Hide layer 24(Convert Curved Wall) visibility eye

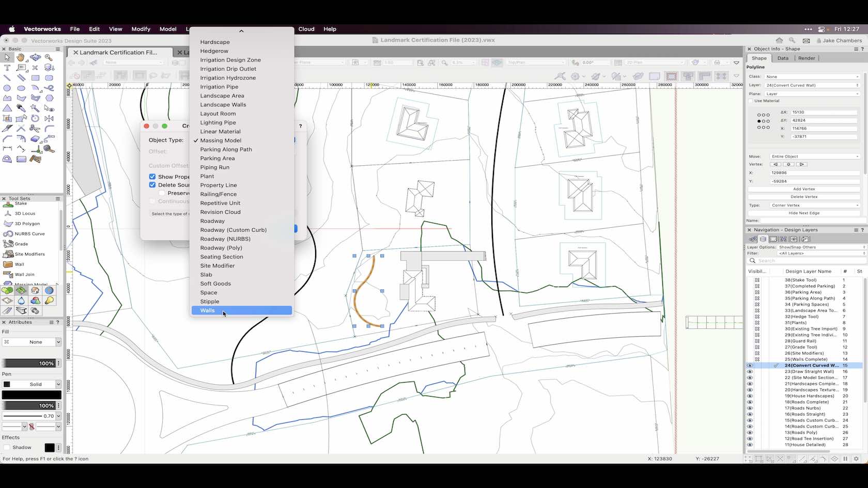(x=750, y=366)
